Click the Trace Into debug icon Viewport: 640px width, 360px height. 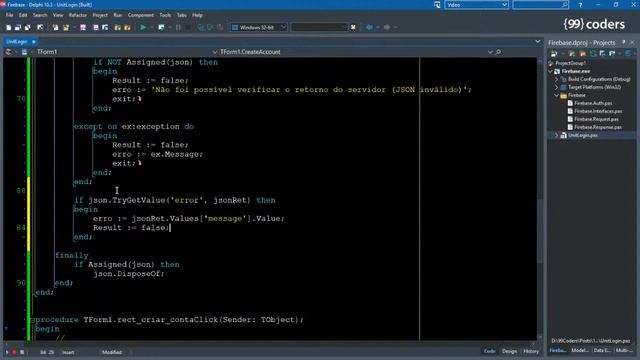pos(201,27)
